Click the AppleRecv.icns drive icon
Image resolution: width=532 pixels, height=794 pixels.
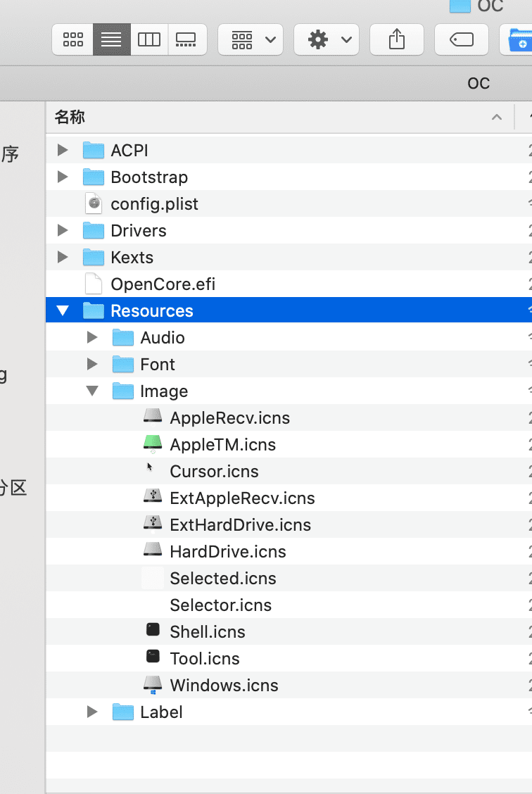coord(153,417)
